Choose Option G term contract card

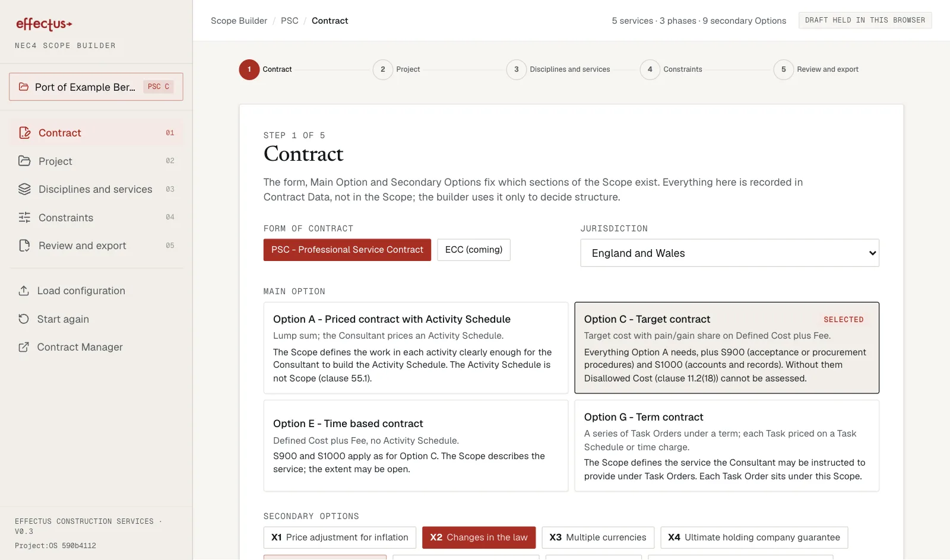coord(727,446)
